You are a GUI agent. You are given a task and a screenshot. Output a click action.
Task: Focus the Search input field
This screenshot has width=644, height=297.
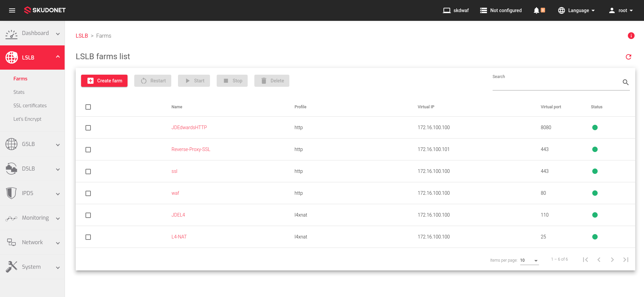coord(557,82)
